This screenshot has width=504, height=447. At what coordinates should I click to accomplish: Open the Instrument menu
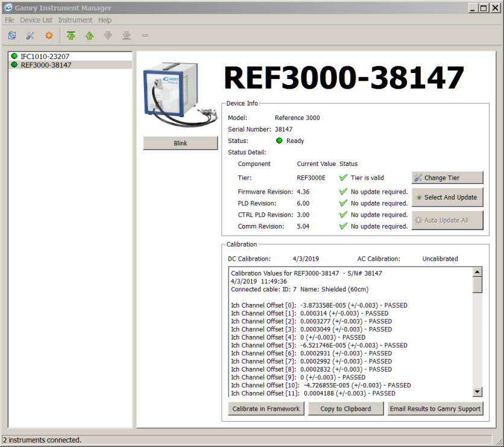click(x=75, y=20)
